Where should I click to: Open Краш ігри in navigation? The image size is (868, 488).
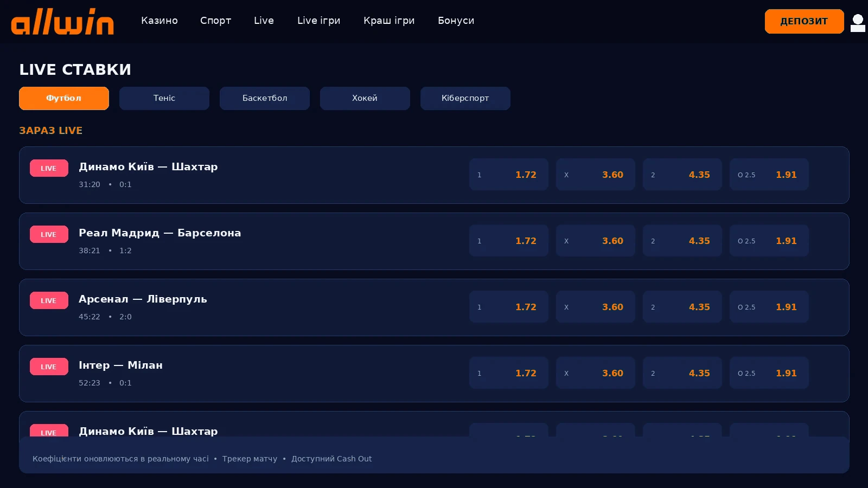(x=389, y=21)
